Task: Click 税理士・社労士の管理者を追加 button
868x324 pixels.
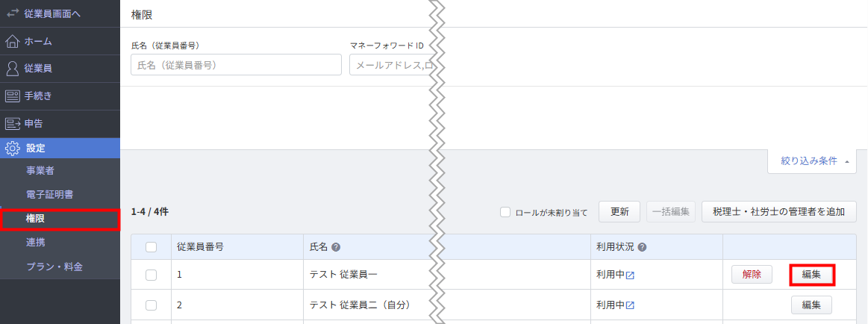Action: click(x=779, y=211)
